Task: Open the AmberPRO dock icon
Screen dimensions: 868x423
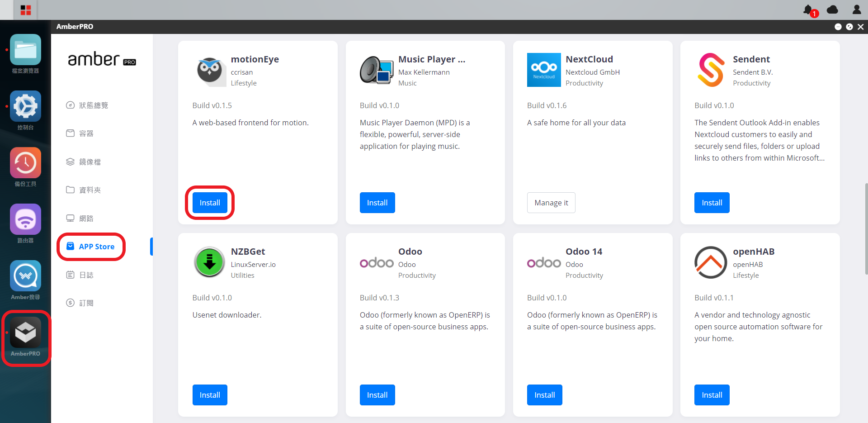Action: coord(25,333)
